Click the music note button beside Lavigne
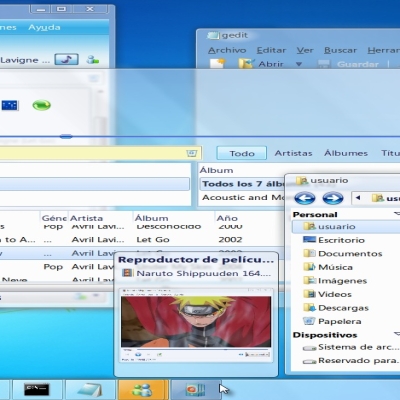This screenshot has height=400, width=400. [x=67, y=59]
